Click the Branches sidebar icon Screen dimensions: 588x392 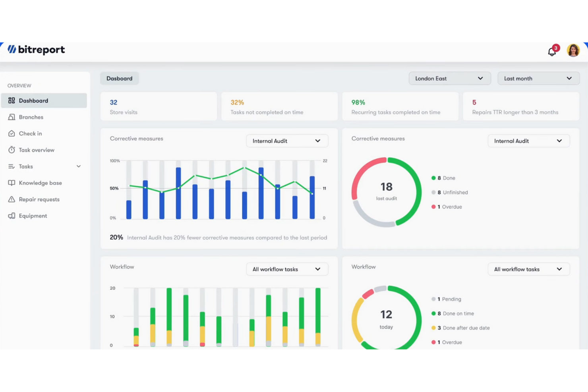tap(12, 117)
